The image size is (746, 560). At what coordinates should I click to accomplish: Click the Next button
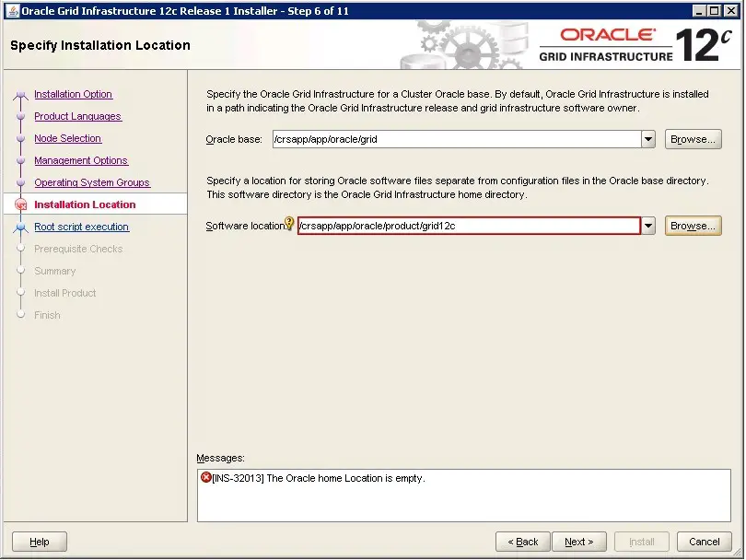point(579,542)
